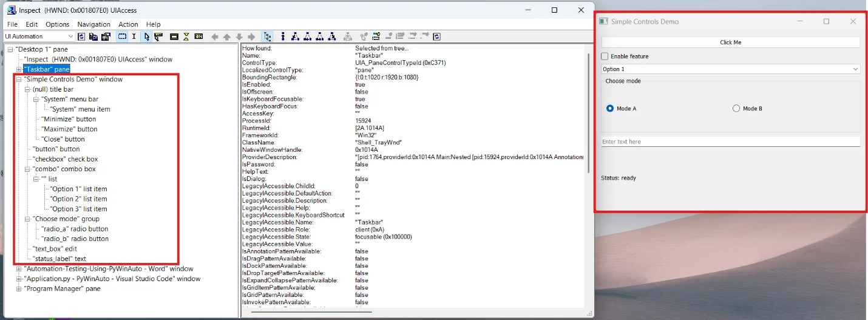Close the Simple Controls Demo window

[853, 21]
